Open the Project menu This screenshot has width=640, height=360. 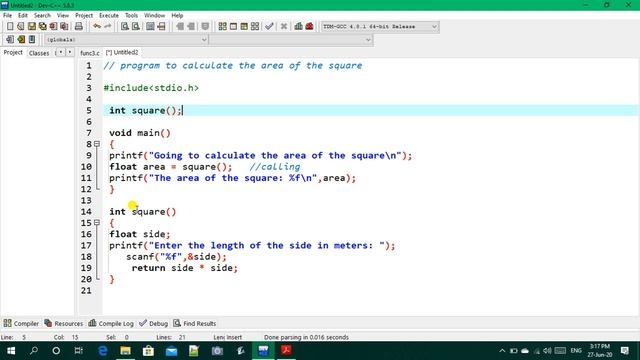click(x=84, y=16)
